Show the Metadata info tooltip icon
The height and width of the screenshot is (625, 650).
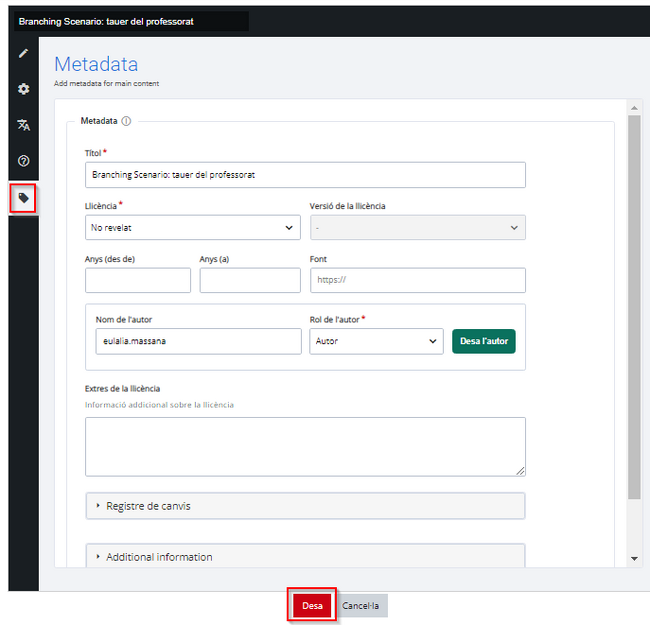click(126, 121)
